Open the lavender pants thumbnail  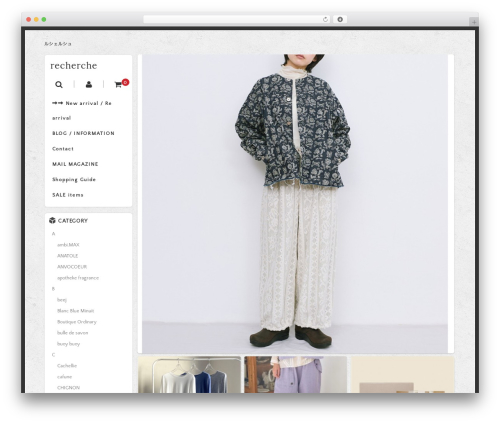(x=296, y=375)
